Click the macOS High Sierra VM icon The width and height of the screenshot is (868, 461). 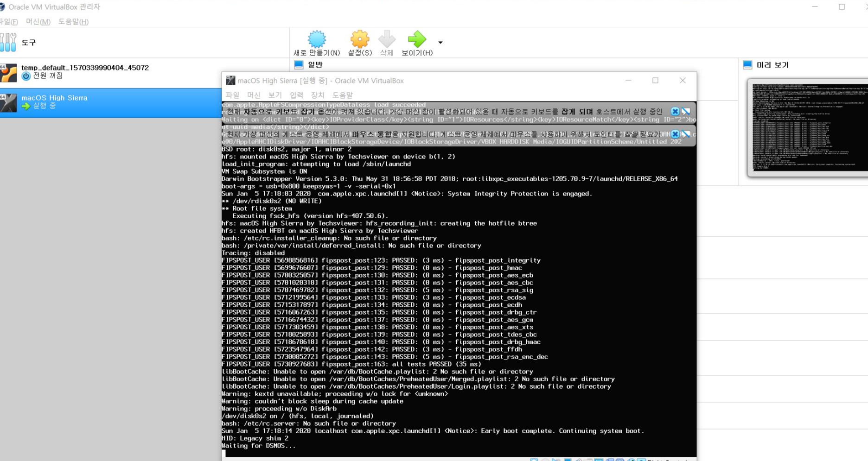coord(8,103)
